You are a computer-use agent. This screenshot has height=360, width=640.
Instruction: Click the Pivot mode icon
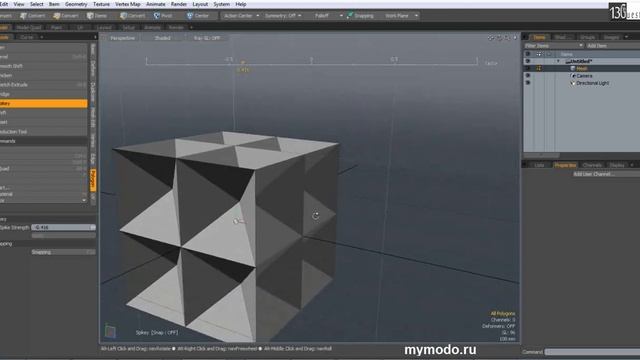[x=157, y=16]
